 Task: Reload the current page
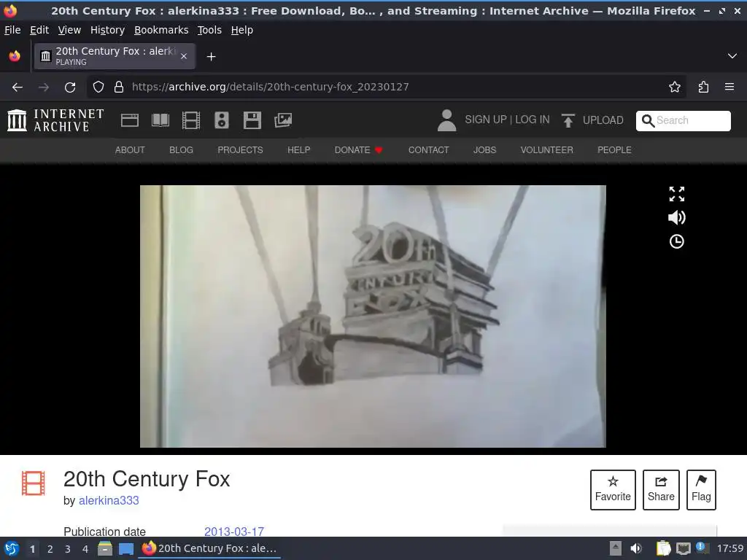[x=70, y=87]
